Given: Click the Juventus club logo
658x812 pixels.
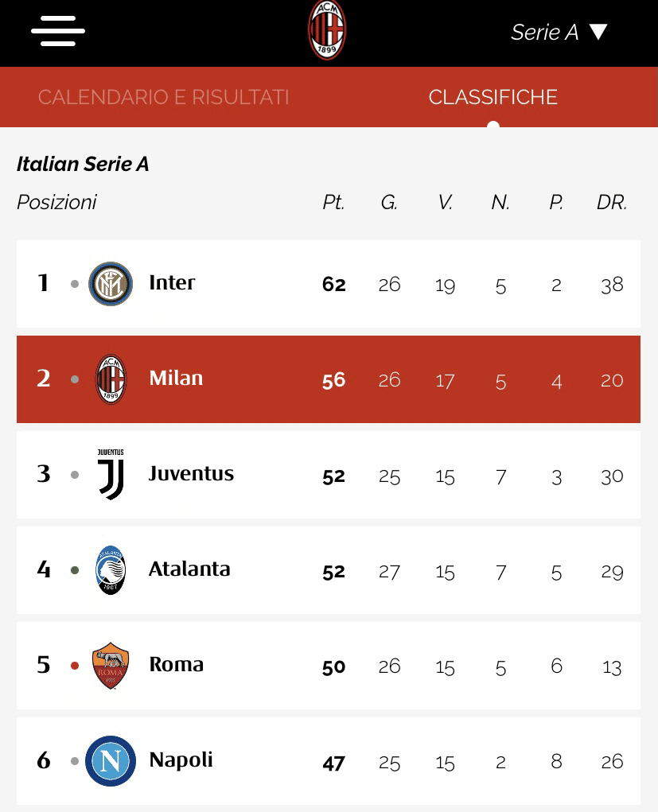Looking at the screenshot, I should (x=111, y=475).
